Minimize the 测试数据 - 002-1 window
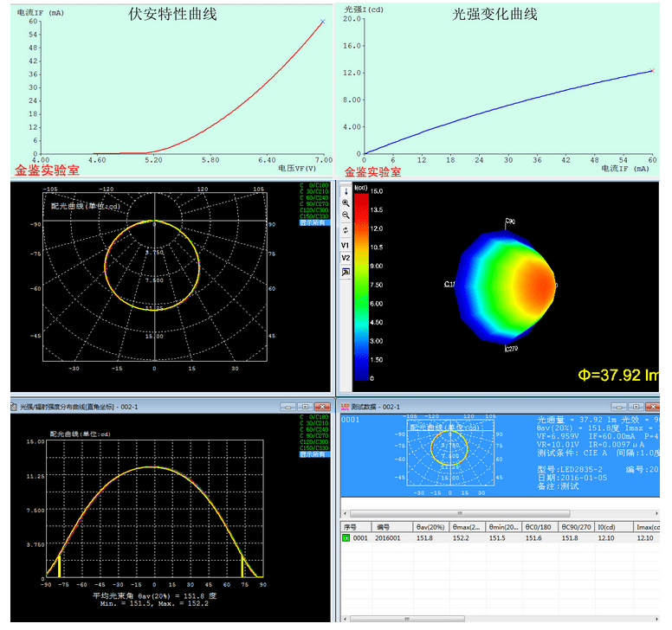The image size is (672, 630). [x=619, y=407]
